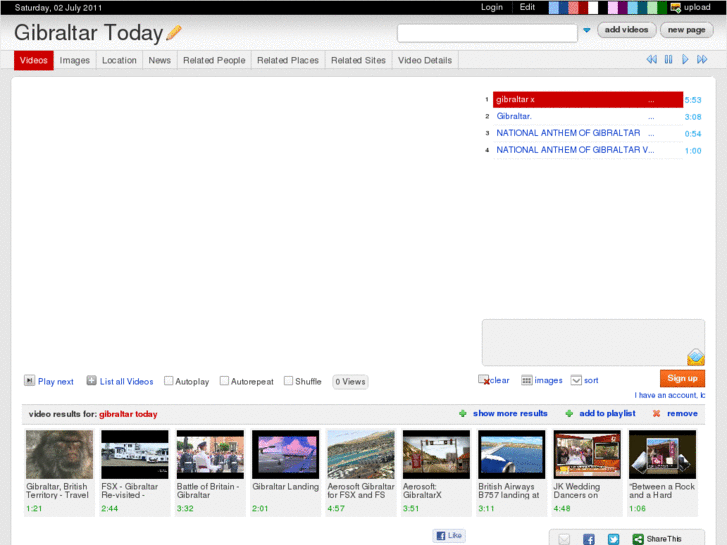Click options dots on Gibraltar. row

coord(651,118)
